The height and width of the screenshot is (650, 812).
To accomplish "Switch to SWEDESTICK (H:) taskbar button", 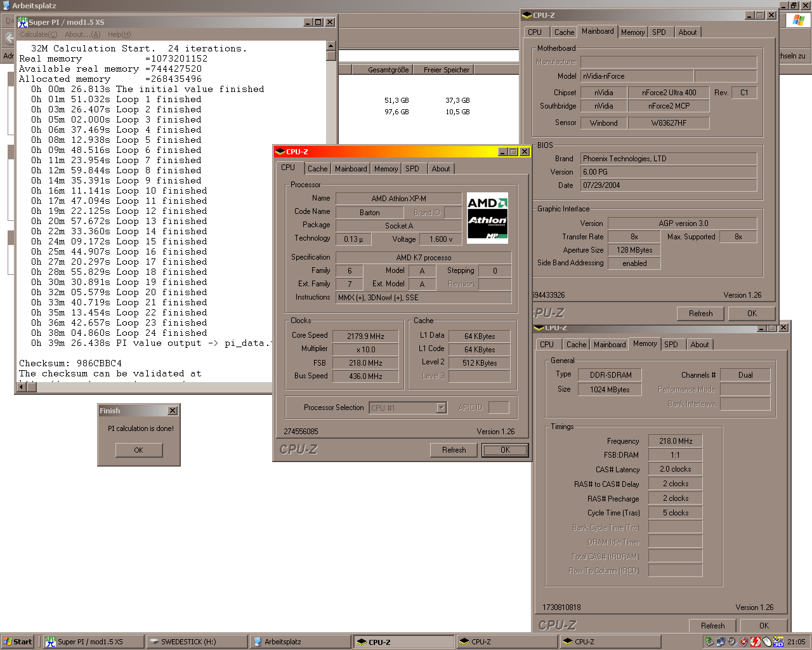I will (x=197, y=642).
